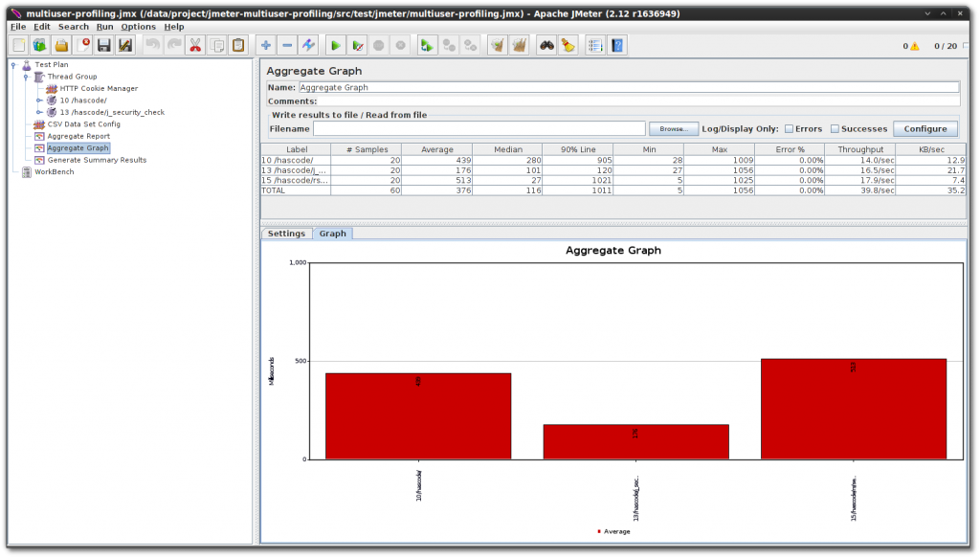This screenshot has width=980, height=558.
Task: Toggle expand-all tree icon (plus sign)
Action: click(x=266, y=45)
